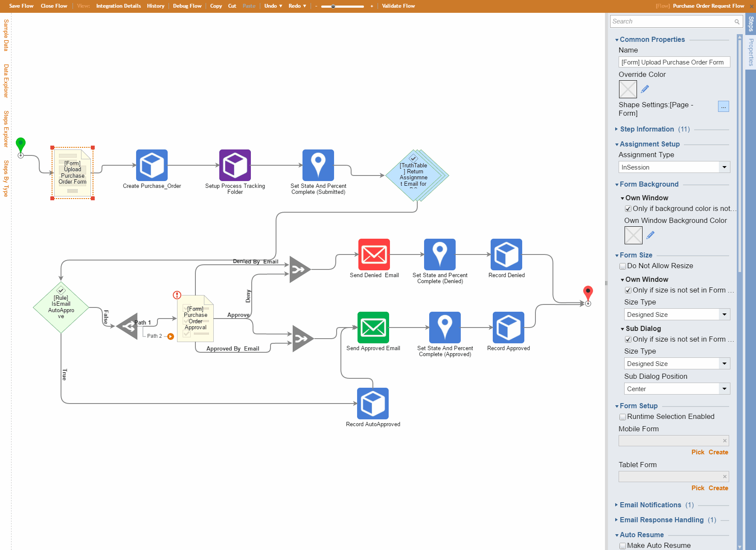Select the Record Approved step icon
The height and width of the screenshot is (550, 756).
(509, 328)
